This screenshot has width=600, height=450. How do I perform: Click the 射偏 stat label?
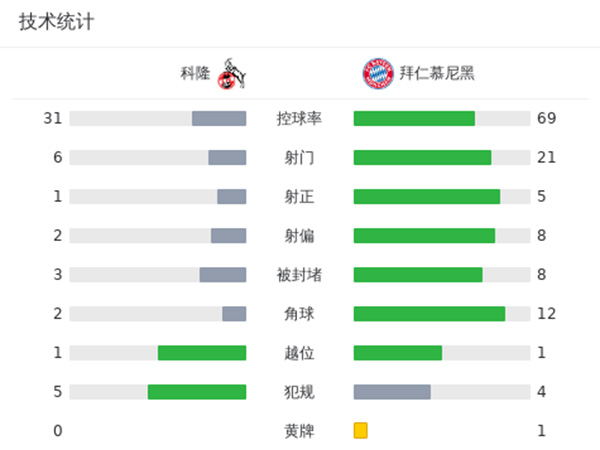pos(299,236)
